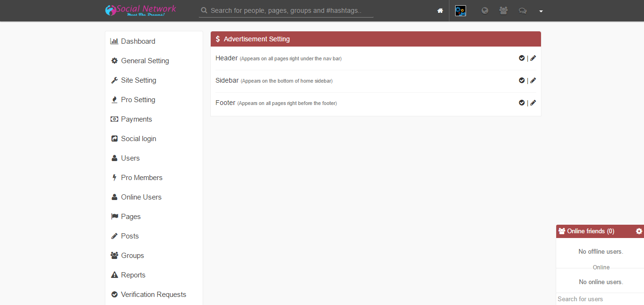
Task: Toggle Footer ad active checkmark
Action: coord(522,103)
